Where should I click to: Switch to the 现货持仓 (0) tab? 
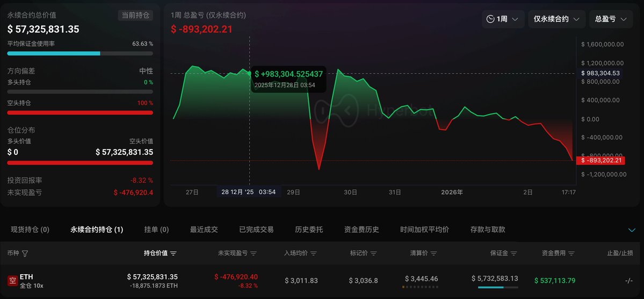pyautogui.click(x=30, y=230)
